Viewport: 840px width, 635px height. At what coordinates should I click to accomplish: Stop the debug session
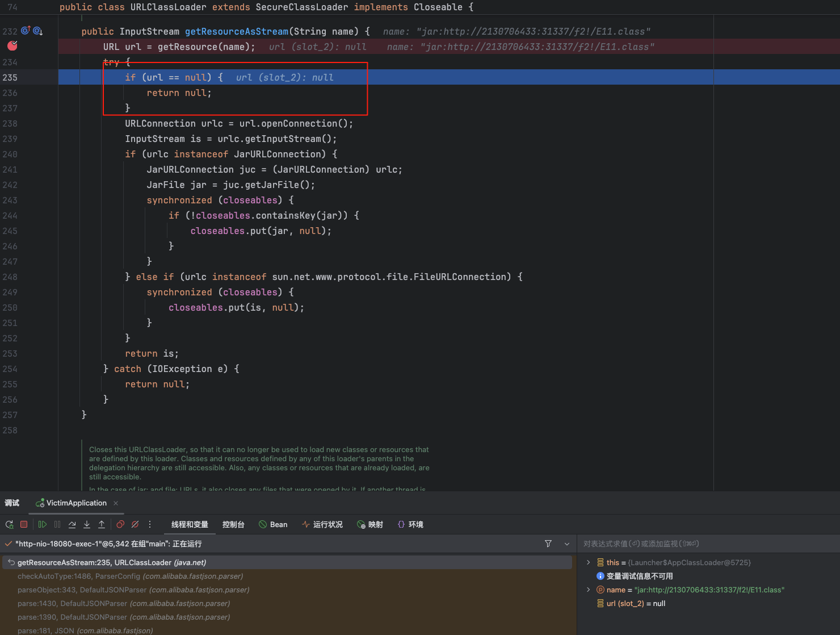click(x=24, y=524)
